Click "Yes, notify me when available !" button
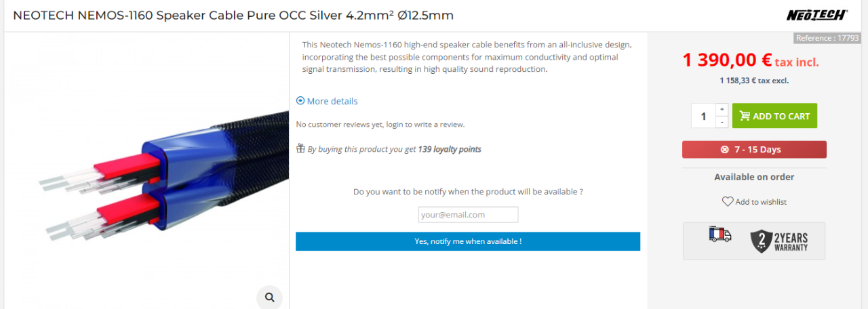This screenshot has height=309, width=868. click(468, 241)
